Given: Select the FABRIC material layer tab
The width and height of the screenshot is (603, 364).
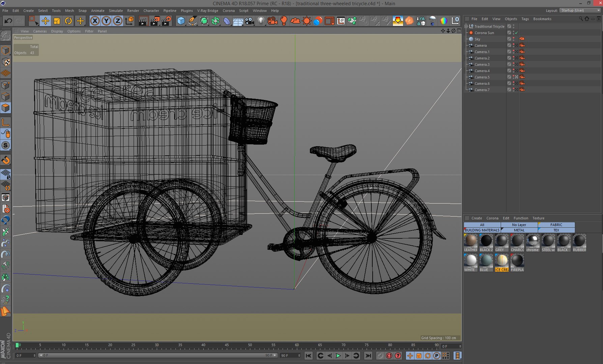Looking at the screenshot, I should click(x=556, y=225).
